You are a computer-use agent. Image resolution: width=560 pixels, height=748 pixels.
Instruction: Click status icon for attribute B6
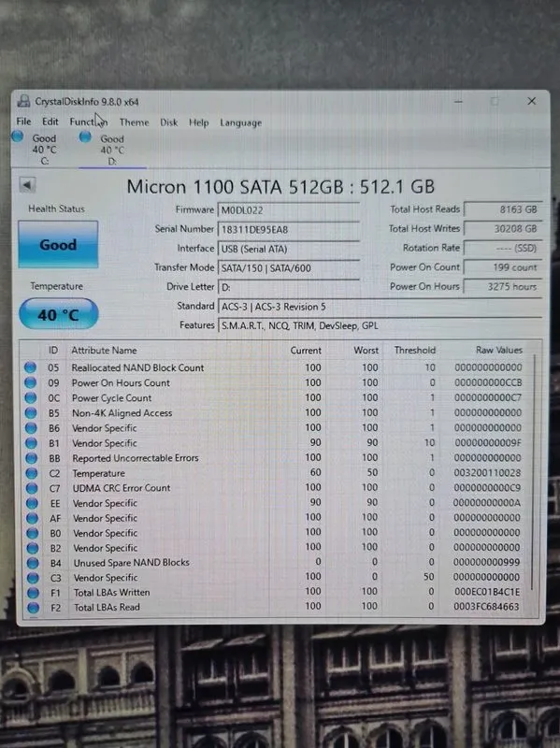31,428
